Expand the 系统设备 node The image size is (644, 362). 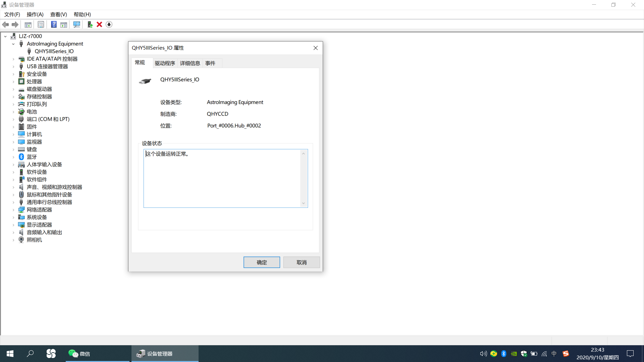click(x=13, y=217)
